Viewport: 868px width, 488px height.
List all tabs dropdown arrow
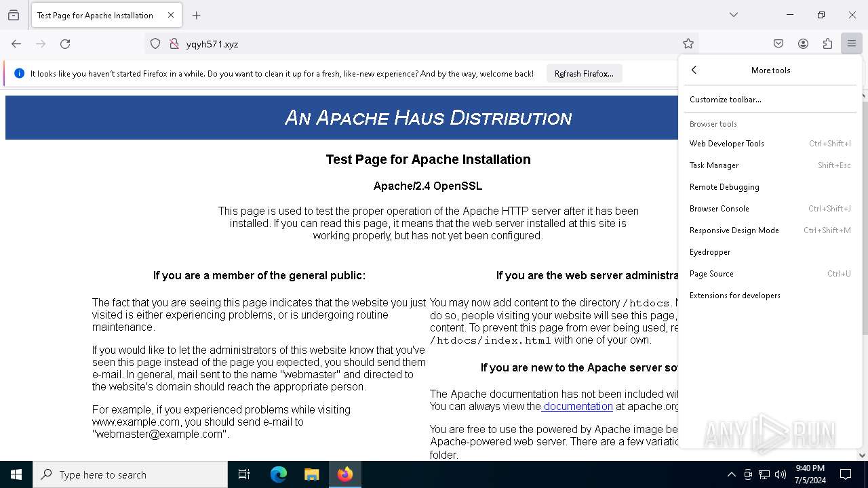coord(734,15)
